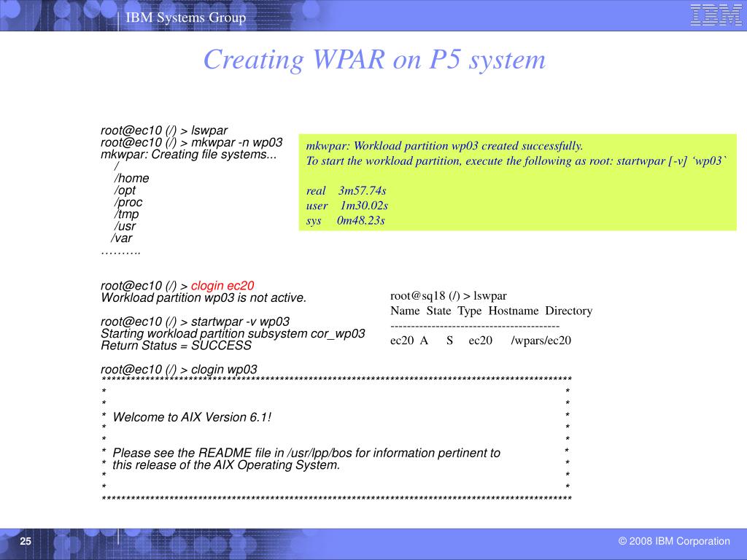This screenshot has width=747, height=560.
Task: Click "Workload partition wp03 is not active."
Action: pos(204,297)
